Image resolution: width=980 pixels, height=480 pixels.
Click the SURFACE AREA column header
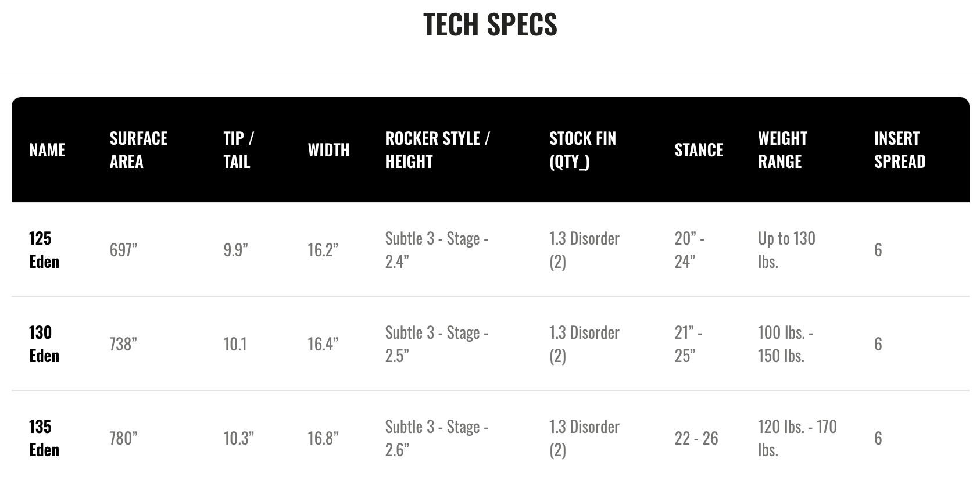(138, 150)
